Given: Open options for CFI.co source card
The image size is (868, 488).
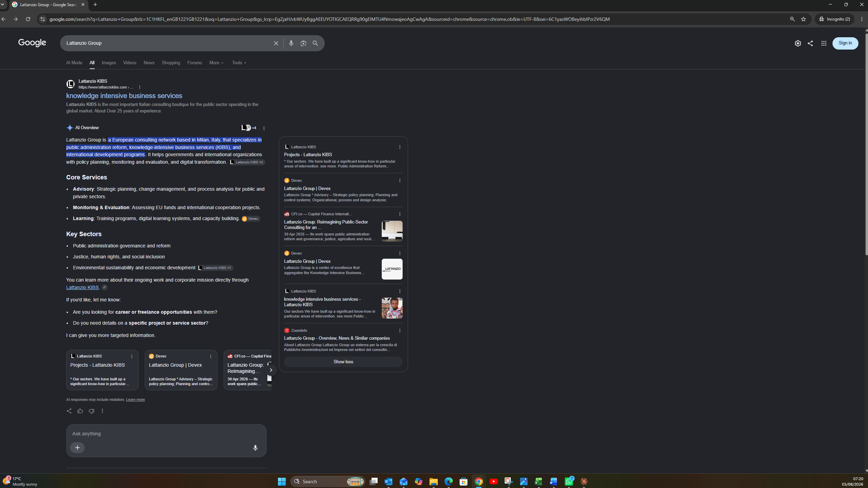Looking at the screenshot, I should click(x=400, y=214).
